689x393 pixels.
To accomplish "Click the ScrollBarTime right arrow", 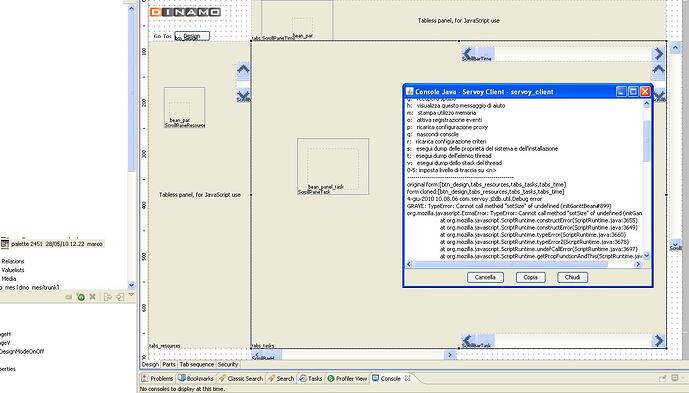I will tap(658, 54).
